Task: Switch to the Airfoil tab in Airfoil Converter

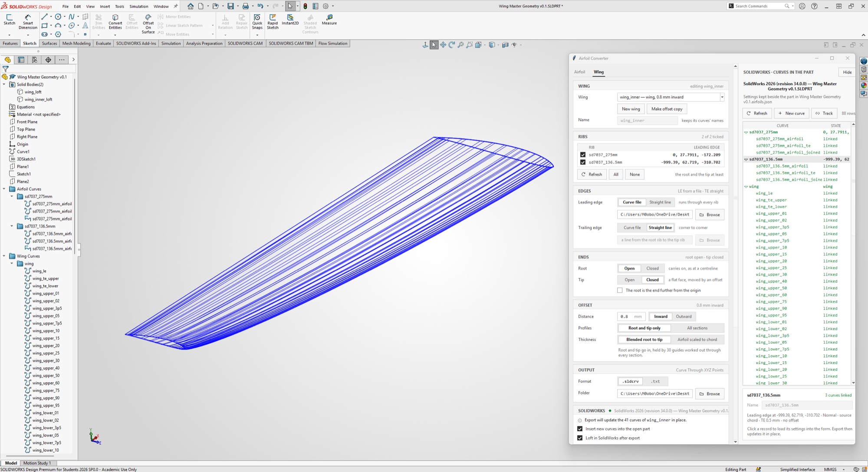Action: coord(579,72)
